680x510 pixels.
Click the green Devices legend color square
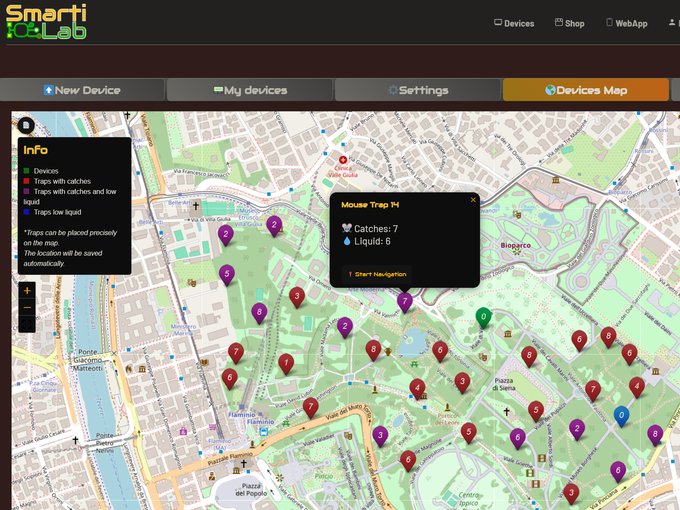pos(27,171)
